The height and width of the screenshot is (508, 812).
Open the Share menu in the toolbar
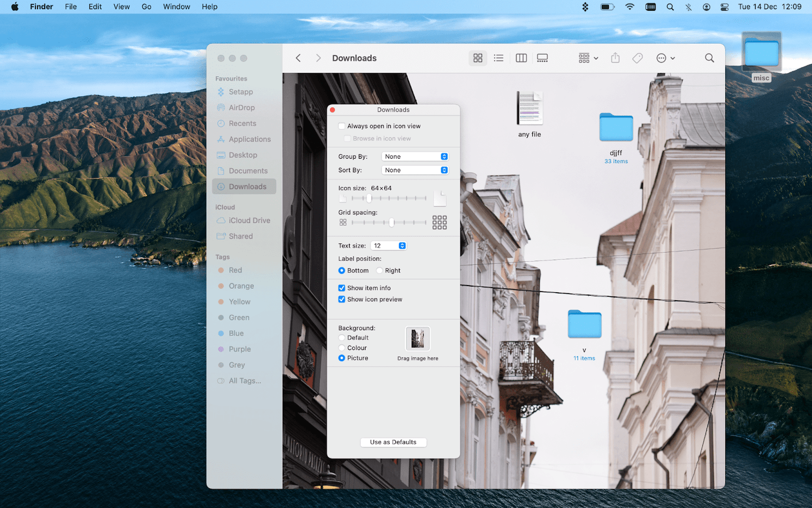tap(615, 58)
